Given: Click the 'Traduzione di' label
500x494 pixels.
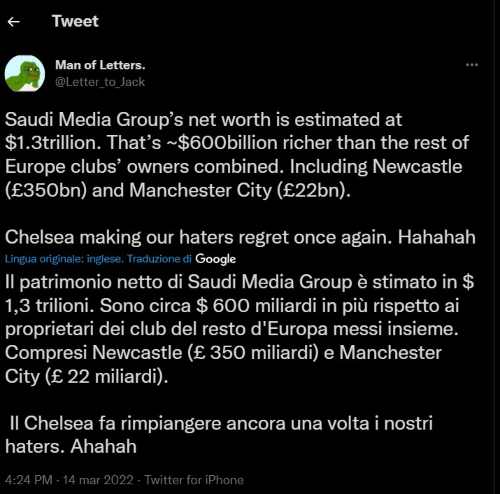Looking at the screenshot, I should tap(160, 259).
